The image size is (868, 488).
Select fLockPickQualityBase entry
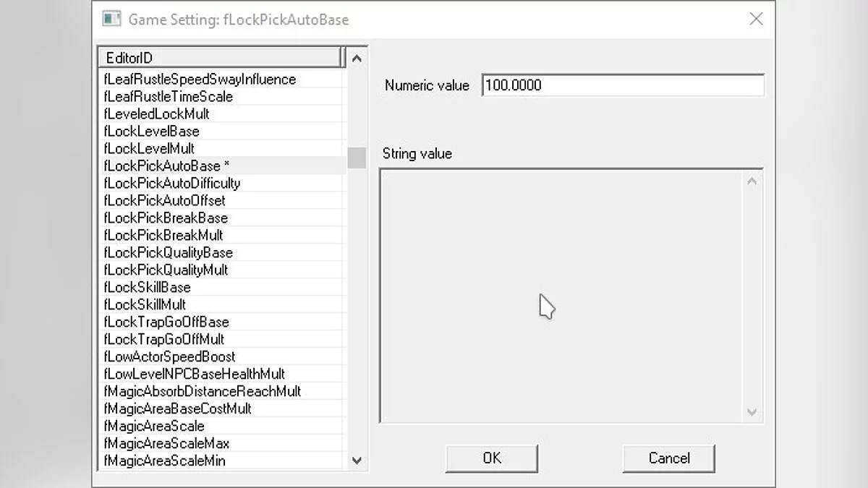pos(168,252)
